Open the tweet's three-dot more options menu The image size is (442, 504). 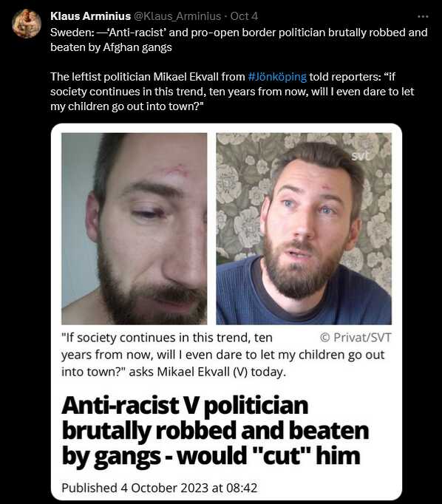pos(423,16)
